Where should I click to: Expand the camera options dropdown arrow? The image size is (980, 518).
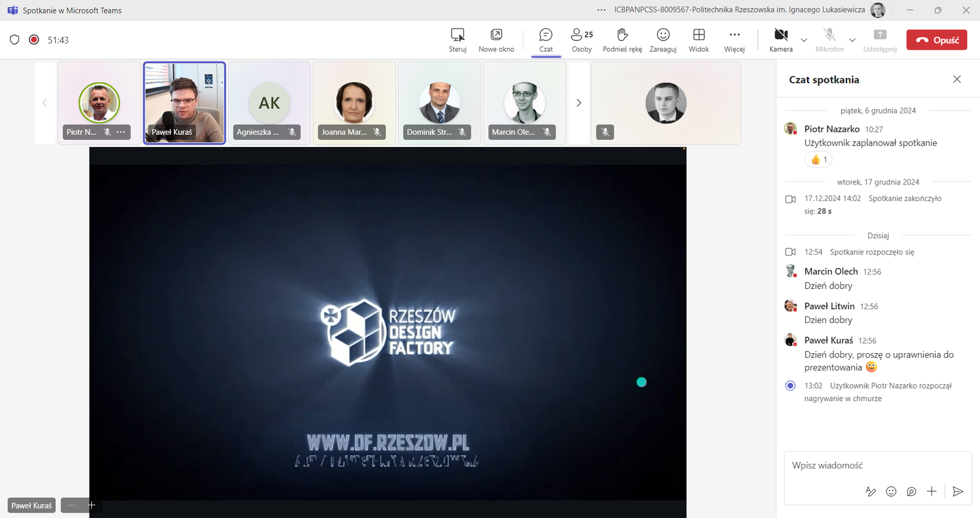(x=804, y=40)
